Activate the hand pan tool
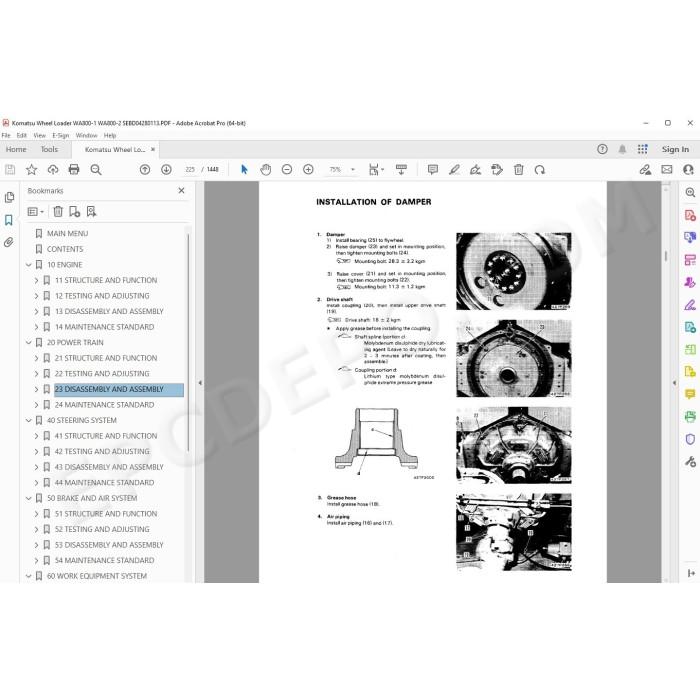Viewport: 700px width, 700px height. point(266,170)
